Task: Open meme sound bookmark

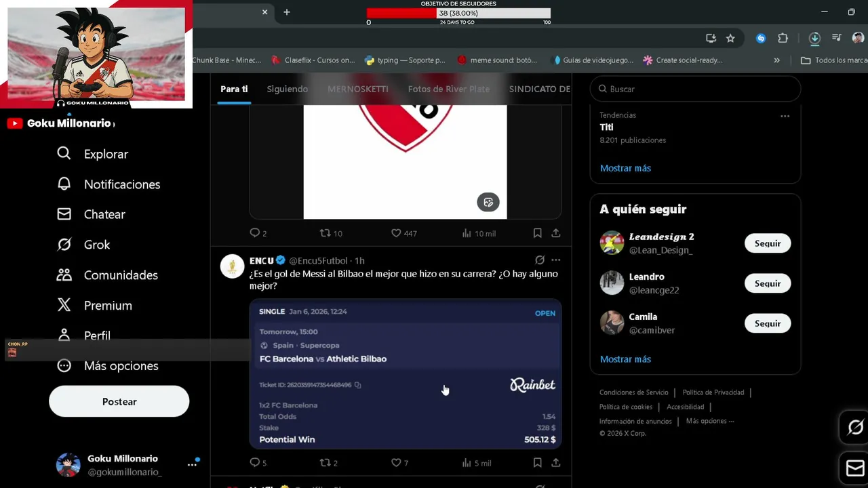Action: pos(497,60)
